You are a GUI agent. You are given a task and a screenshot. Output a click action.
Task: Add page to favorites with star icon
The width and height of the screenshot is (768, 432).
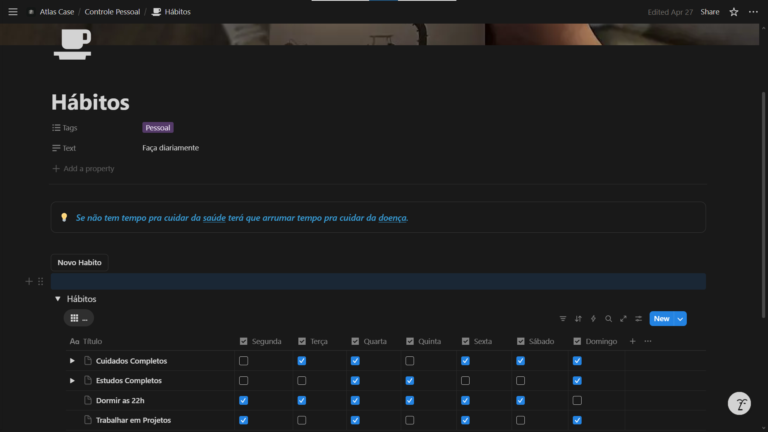(x=733, y=12)
